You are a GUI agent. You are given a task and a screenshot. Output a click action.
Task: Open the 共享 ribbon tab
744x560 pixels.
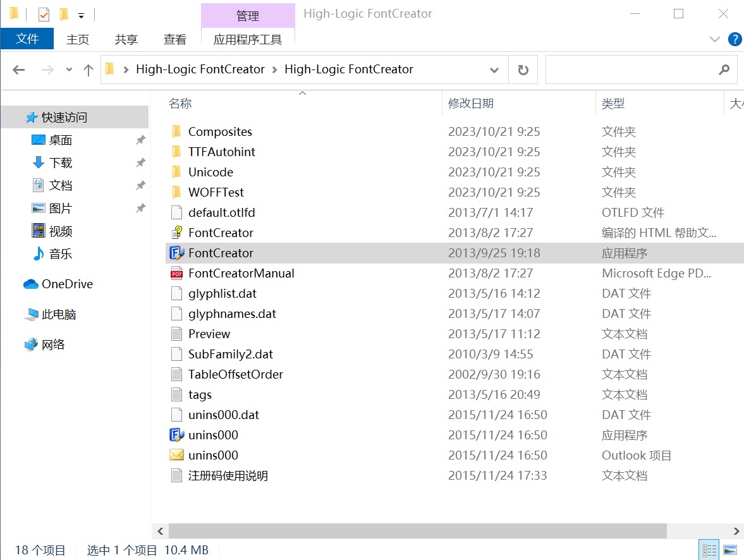126,39
